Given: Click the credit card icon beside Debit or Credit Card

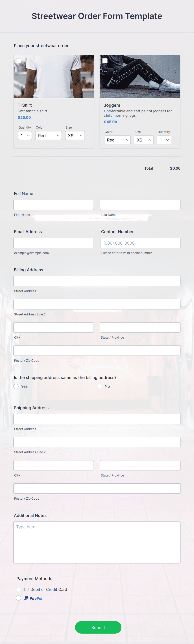Looking at the screenshot, I should click(x=27, y=589).
